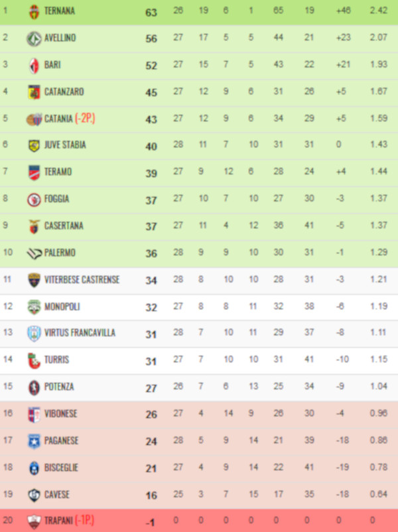Click the Casertana team name
This screenshot has width=398, height=532.
(64, 226)
